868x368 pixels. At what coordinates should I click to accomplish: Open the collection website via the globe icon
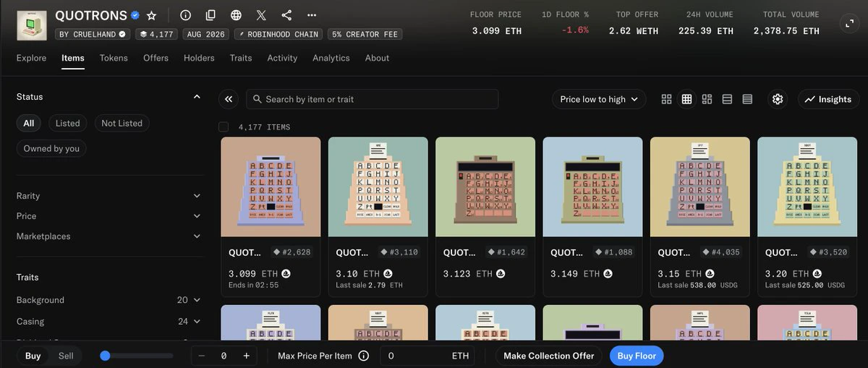point(236,15)
